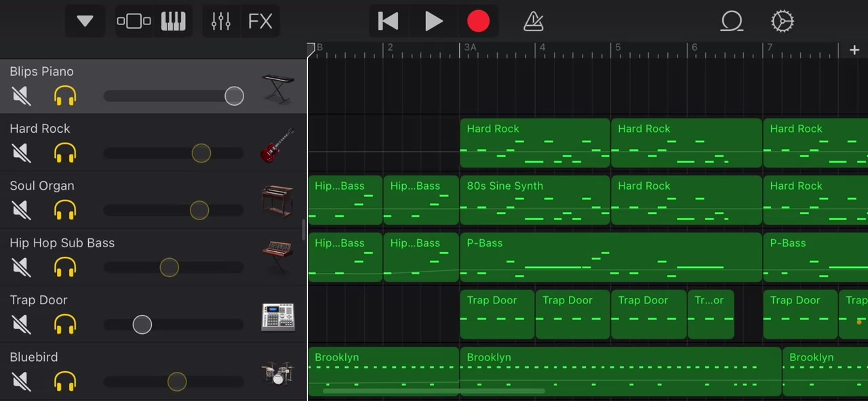The width and height of the screenshot is (868, 401).
Task: Open the track controls mixer icon
Action: coord(221,21)
